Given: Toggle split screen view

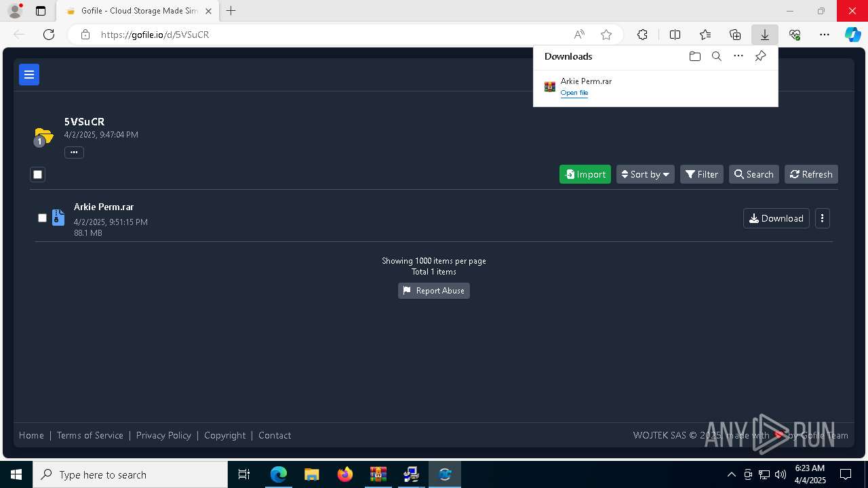Looking at the screenshot, I should pyautogui.click(x=675, y=35).
